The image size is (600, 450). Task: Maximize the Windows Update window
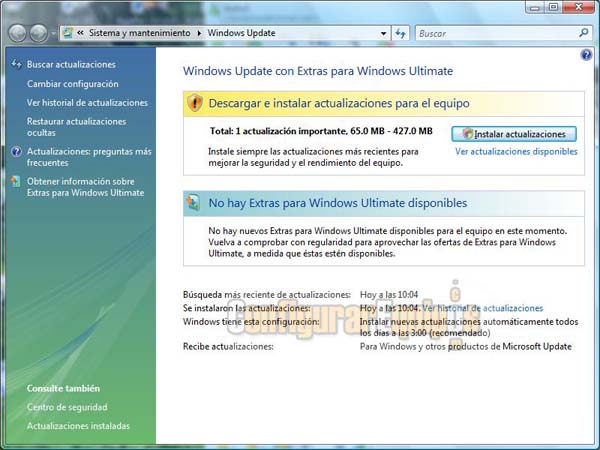pyautogui.click(x=553, y=7)
